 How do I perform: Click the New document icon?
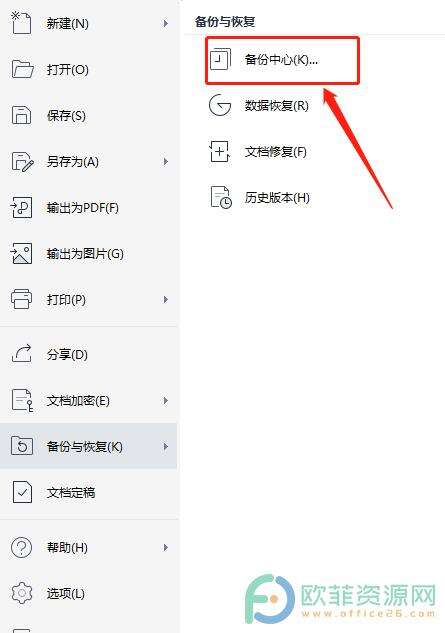pyautogui.click(x=21, y=23)
